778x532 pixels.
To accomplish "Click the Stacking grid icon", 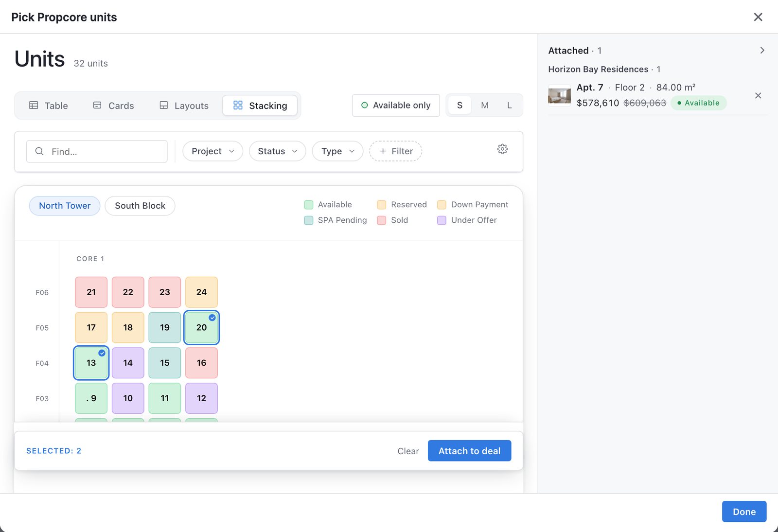I will 238,105.
